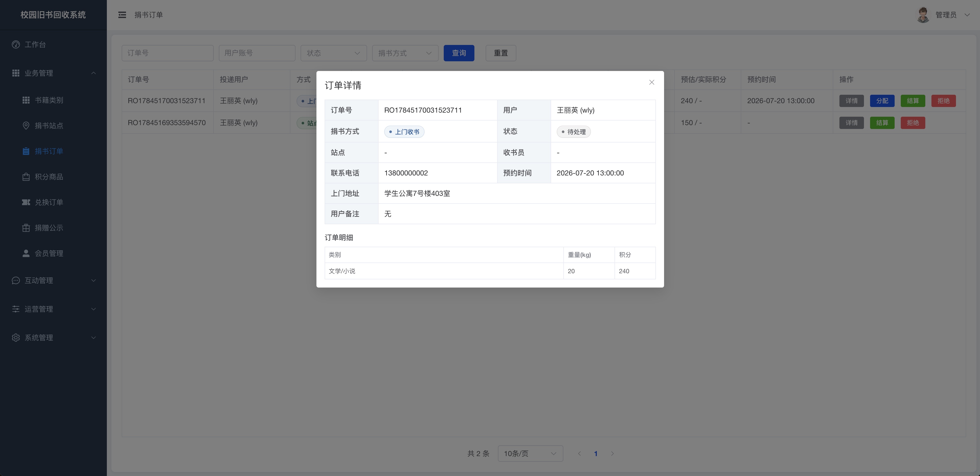The height and width of the screenshot is (476, 980).
Task: Click the 积分商品 shopping bag icon
Action: (x=26, y=177)
